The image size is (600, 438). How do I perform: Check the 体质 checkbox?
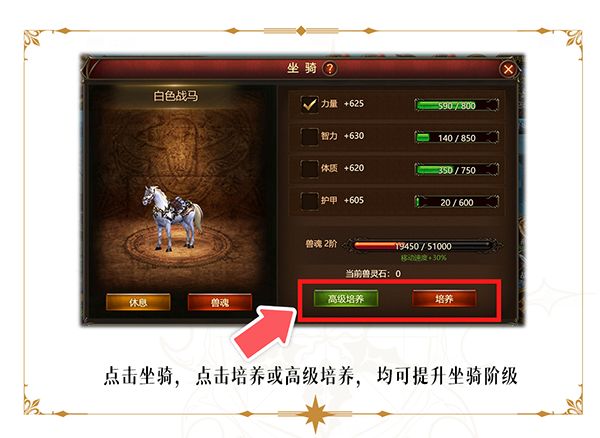tap(310, 168)
